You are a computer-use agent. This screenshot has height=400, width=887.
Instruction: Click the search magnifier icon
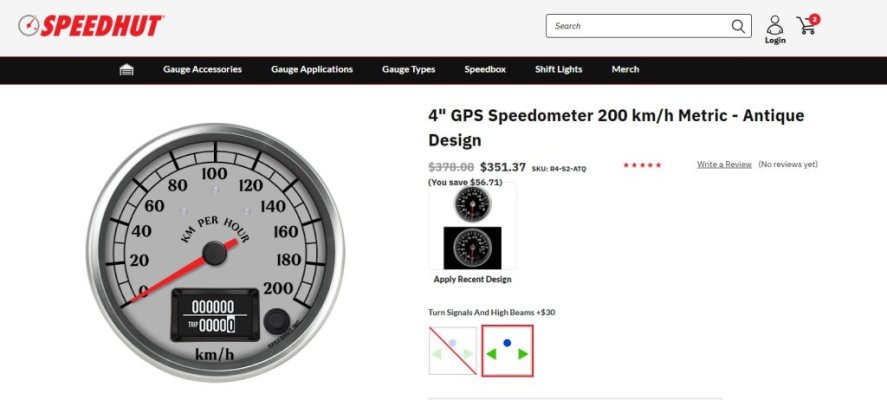[x=738, y=26]
